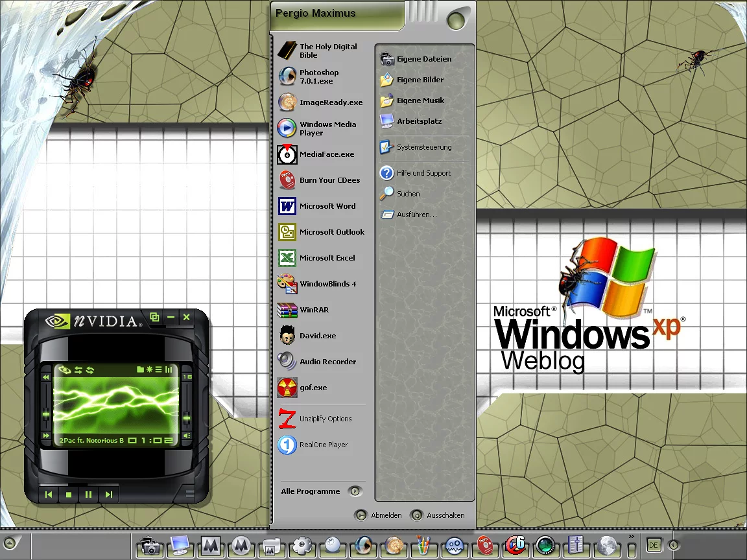Mute the player using the speaker icon
Viewport: 747px width, 560px height.
(x=187, y=436)
